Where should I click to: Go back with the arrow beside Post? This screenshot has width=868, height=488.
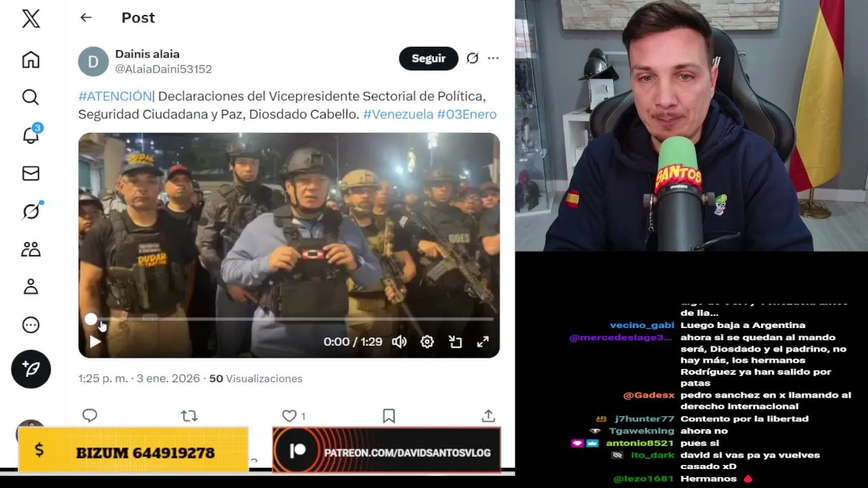[85, 18]
